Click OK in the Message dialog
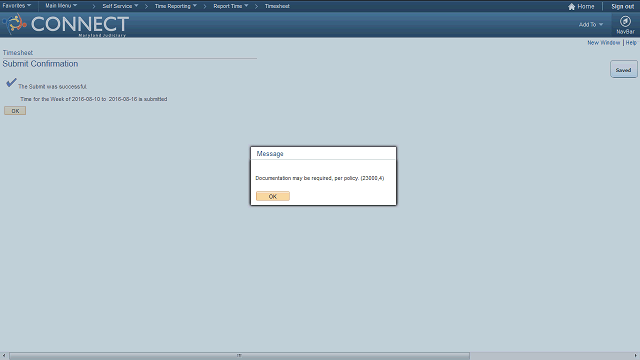640x360 pixels. 273,196
